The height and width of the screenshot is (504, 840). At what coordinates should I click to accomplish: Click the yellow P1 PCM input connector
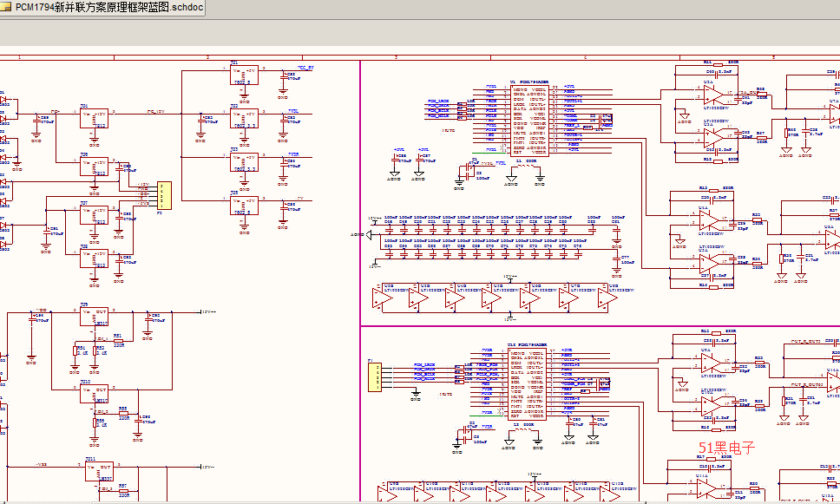coord(376,376)
